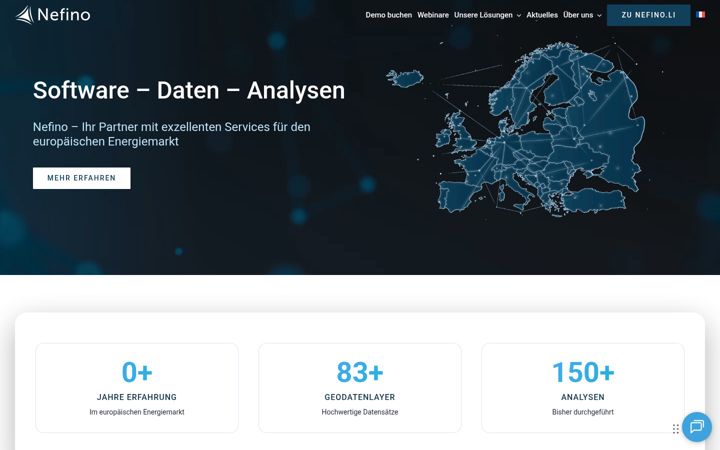Open Demo buchen page
The height and width of the screenshot is (450, 720).
point(388,15)
